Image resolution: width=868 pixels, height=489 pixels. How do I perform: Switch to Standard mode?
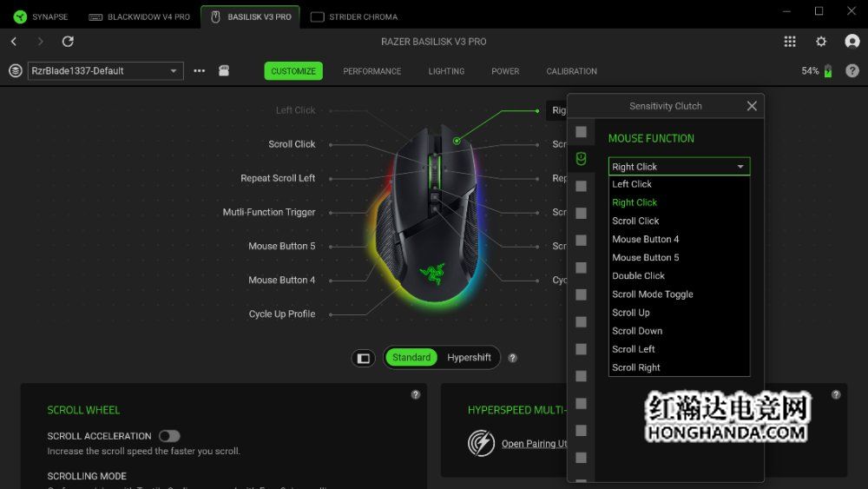coord(411,358)
